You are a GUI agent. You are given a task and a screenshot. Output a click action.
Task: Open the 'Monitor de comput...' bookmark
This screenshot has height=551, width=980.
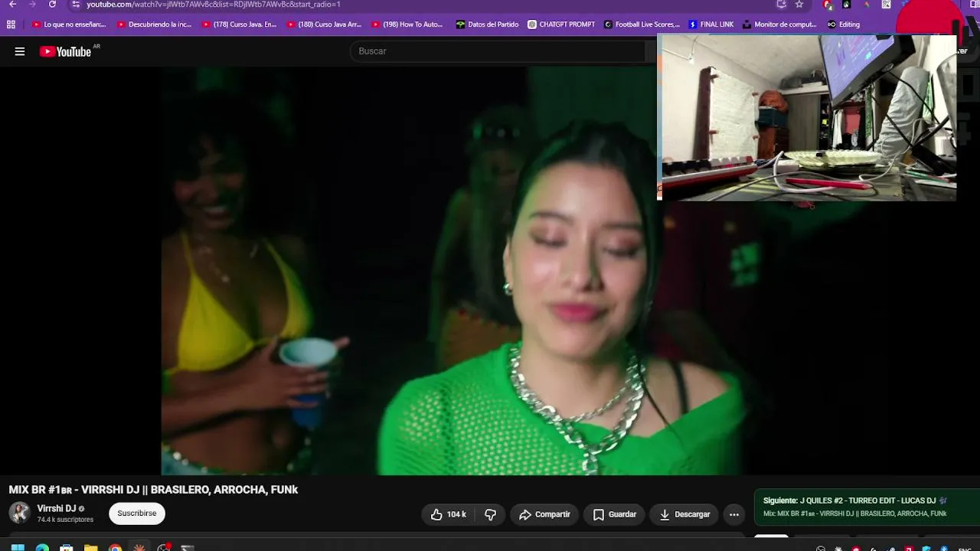click(779, 24)
